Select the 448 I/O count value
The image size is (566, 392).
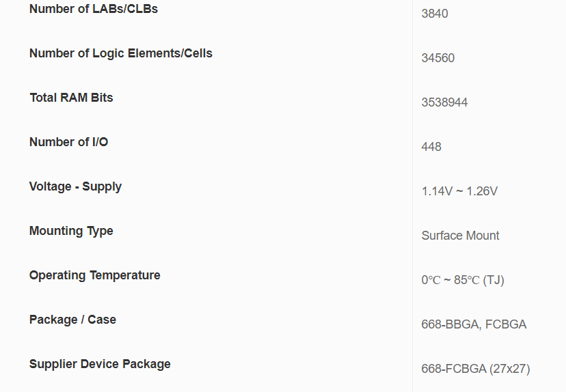coord(431,147)
